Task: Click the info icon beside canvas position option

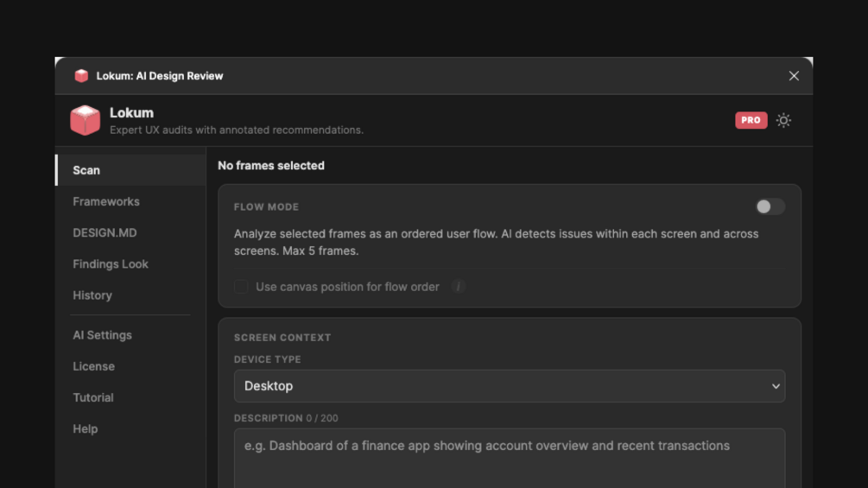Action: click(x=459, y=287)
